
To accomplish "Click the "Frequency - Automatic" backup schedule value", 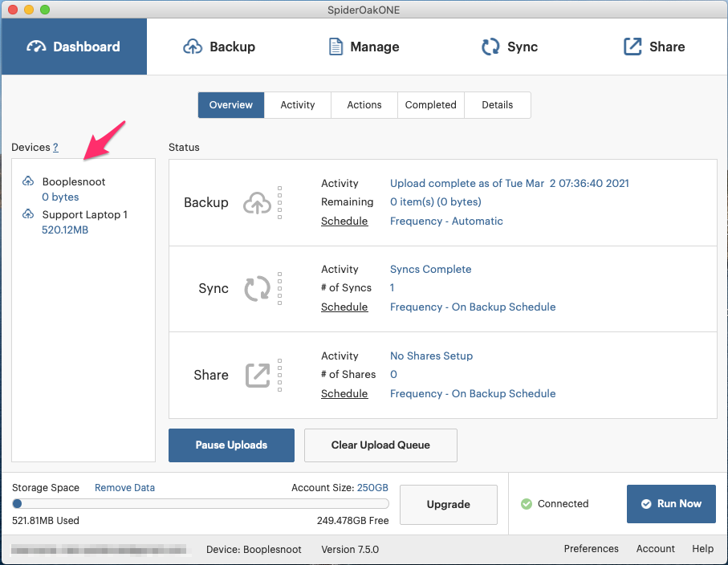I will click(x=446, y=221).
